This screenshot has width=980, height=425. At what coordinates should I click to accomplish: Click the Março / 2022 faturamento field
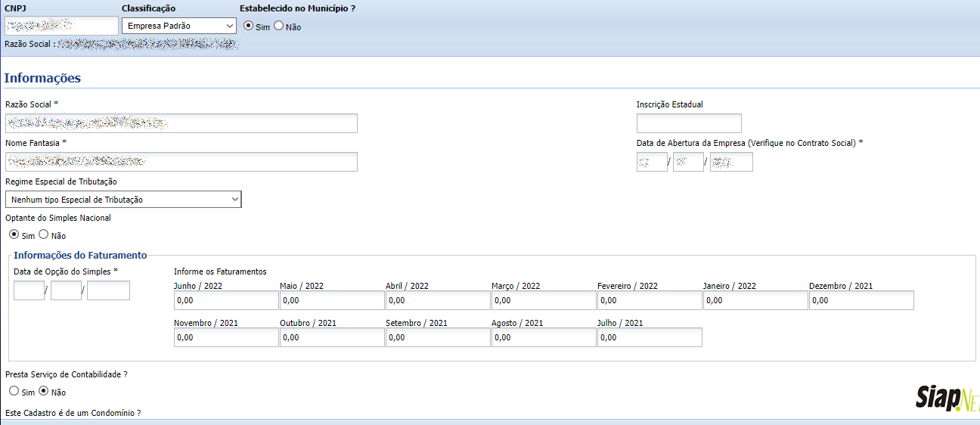[544, 300]
